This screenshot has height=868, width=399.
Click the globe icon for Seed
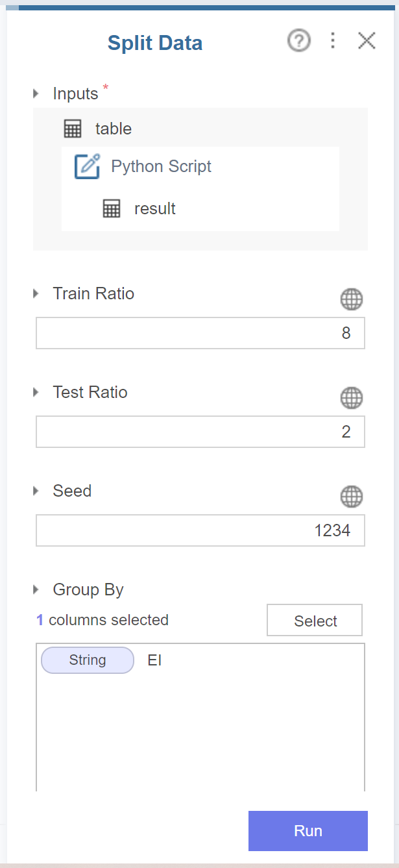click(x=352, y=497)
